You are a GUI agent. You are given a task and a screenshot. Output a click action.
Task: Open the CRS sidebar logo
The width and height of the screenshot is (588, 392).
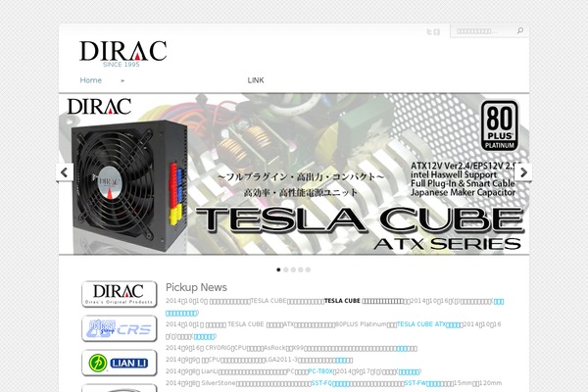pos(119,328)
